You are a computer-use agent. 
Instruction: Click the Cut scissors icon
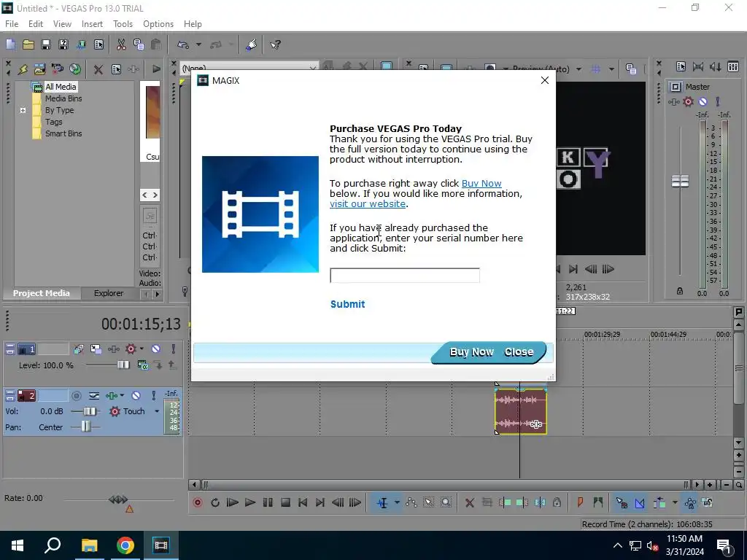(x=121, y=44)
